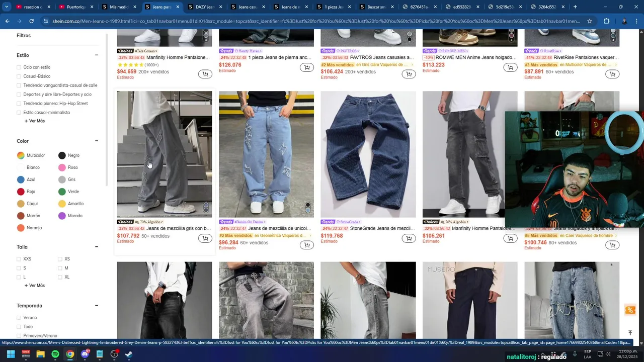The image size is (644, 362).
Task: Add the $94.659 Manfinity Homme jeans to cart
Action: point(205,74)
